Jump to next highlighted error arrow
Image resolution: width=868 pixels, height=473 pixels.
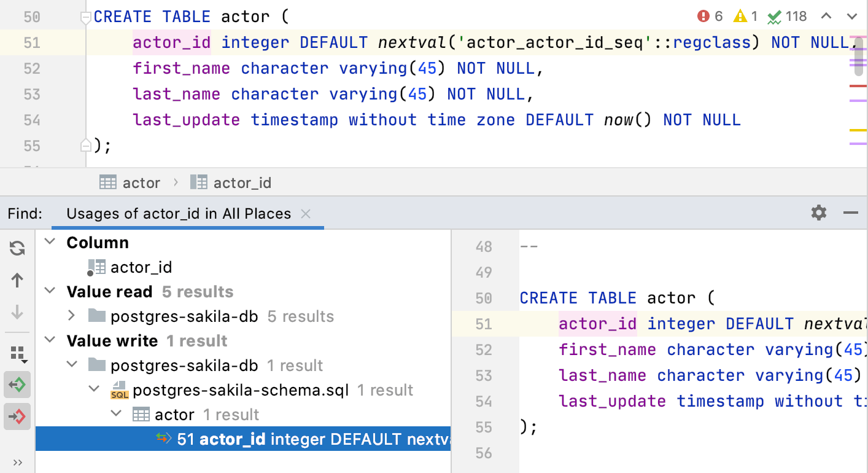coord(852,17)
